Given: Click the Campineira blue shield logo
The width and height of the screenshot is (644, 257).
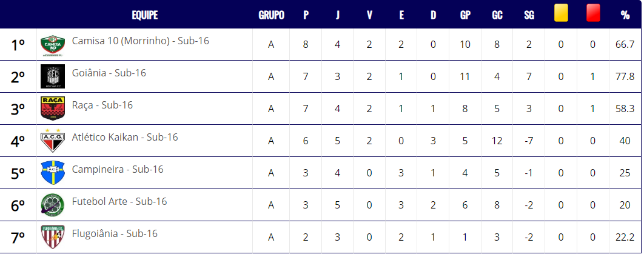Looking at the screenshot, I should point(53,173).
